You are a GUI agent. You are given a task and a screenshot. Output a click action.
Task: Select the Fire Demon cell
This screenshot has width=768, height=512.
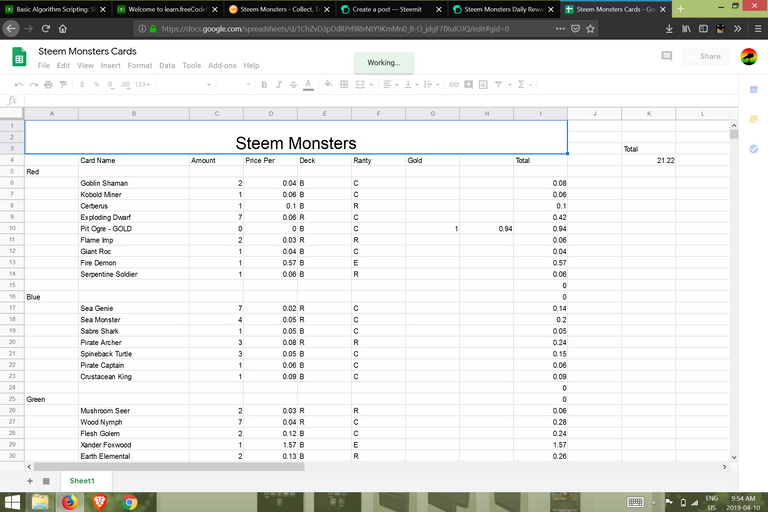point(134,263)
